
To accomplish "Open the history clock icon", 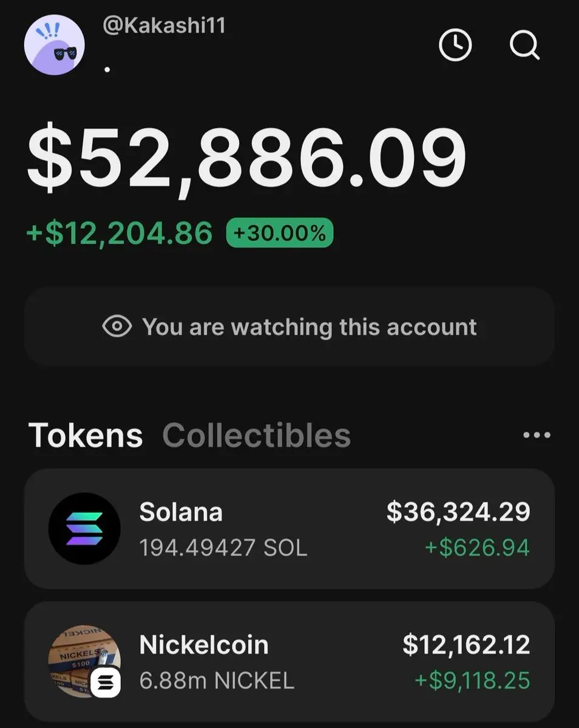I will (x=455, y=45).
